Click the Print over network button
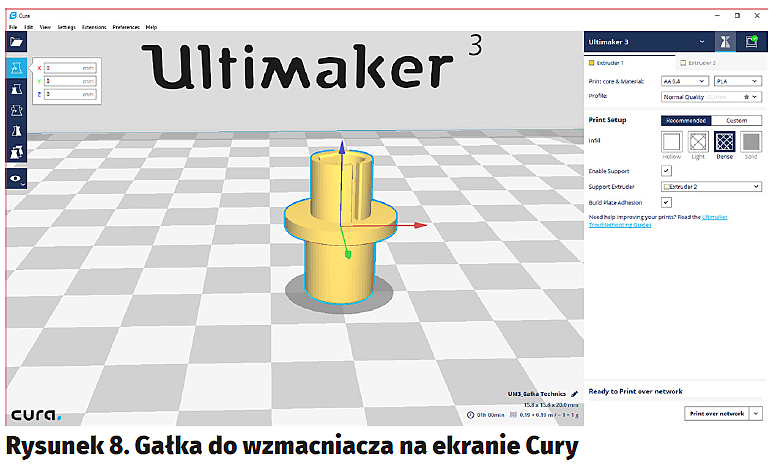 pos(717,413)
